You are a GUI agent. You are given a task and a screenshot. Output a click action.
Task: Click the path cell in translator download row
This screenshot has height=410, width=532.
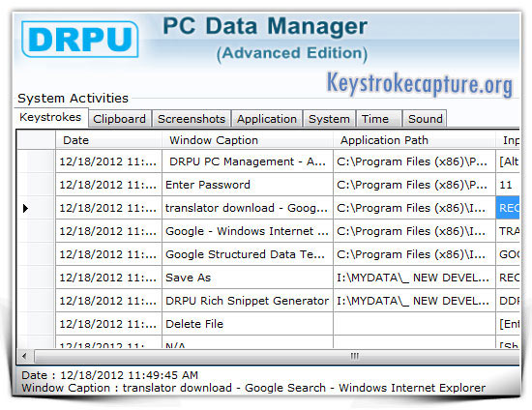pos(414,208)
